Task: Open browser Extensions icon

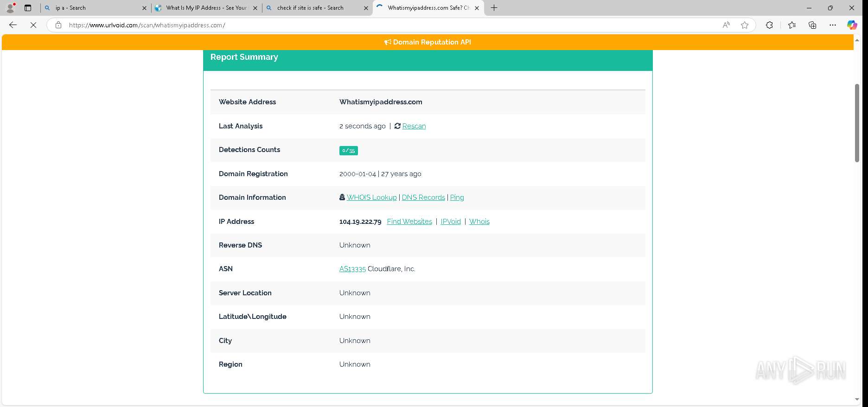Action: (x=769, y=25)
